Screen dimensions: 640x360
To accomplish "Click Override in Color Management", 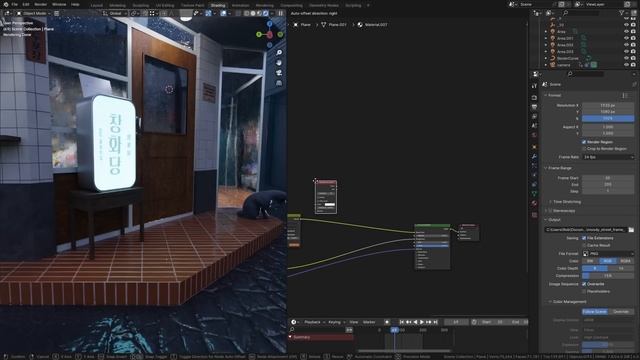I will [621, 311].
